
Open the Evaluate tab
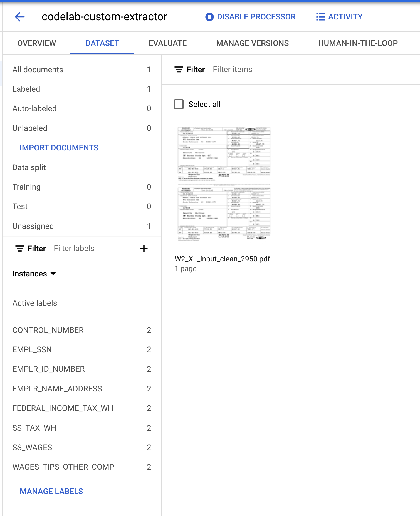click(167, 43)
